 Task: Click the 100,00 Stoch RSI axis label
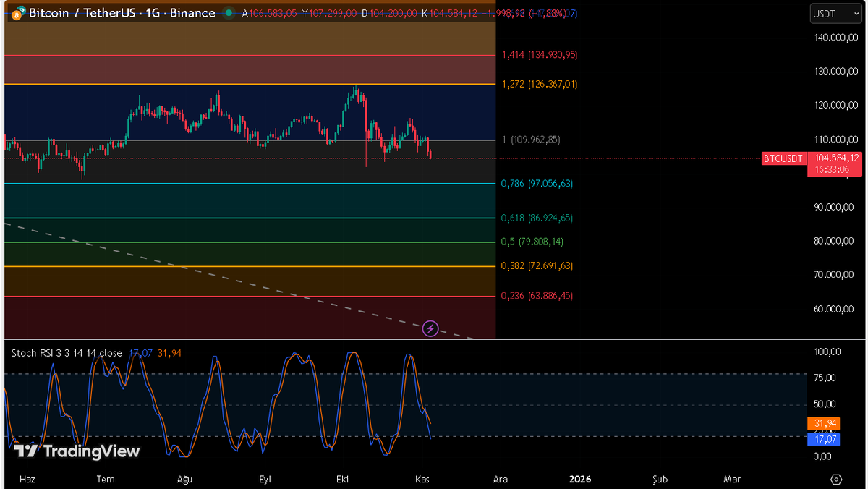coord(827,352)
